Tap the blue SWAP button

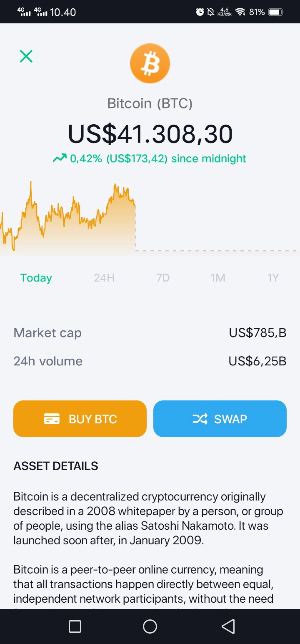[x=220, y=419]
